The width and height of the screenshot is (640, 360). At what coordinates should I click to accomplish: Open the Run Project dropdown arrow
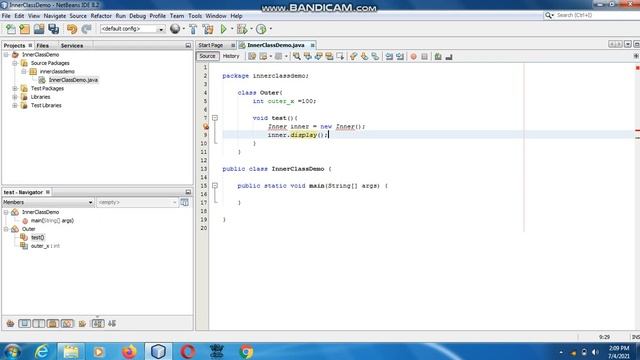(x=232, y=29)
